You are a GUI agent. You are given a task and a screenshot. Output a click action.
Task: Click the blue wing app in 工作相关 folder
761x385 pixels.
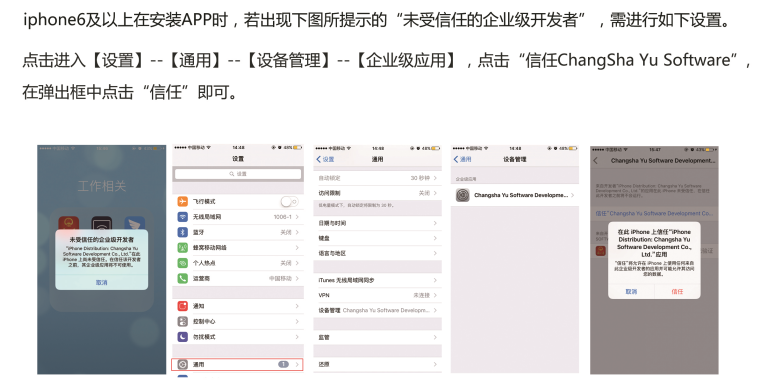(x=134, y=223)
